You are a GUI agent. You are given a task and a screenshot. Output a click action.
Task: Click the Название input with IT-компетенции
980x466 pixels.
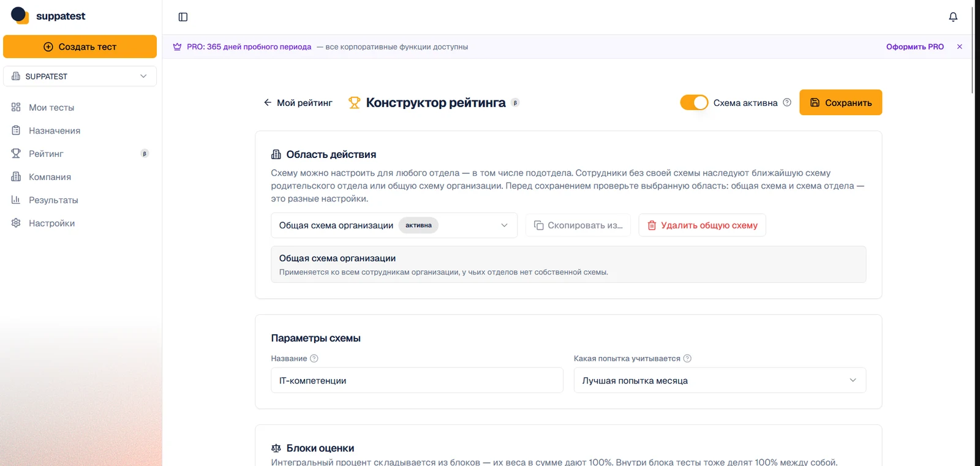point(417,380)
